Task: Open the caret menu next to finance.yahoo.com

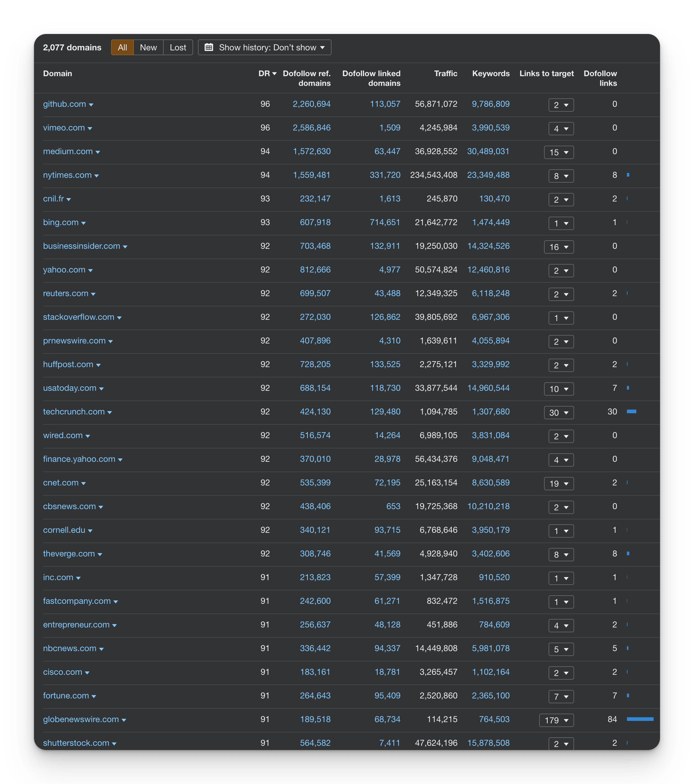Action: point(120,460)
